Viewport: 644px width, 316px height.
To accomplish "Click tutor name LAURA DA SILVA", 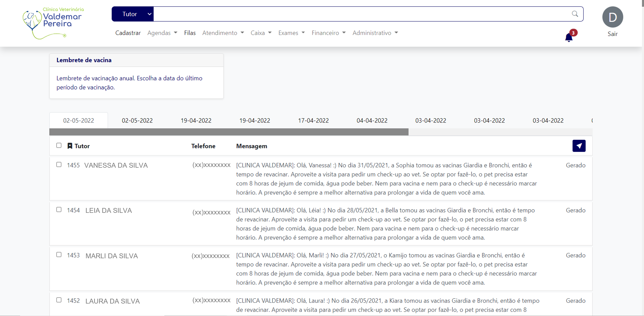I will (x=113, y=301).
